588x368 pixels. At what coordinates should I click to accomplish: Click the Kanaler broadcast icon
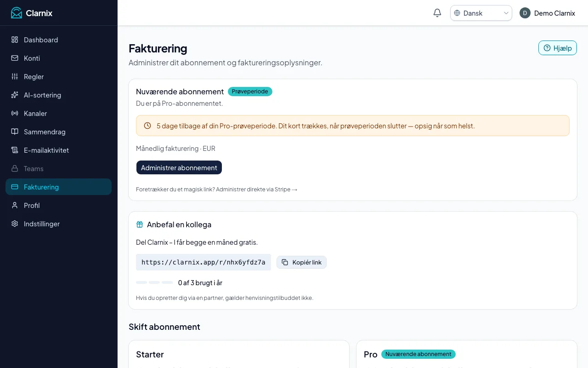tap(15, 113)
